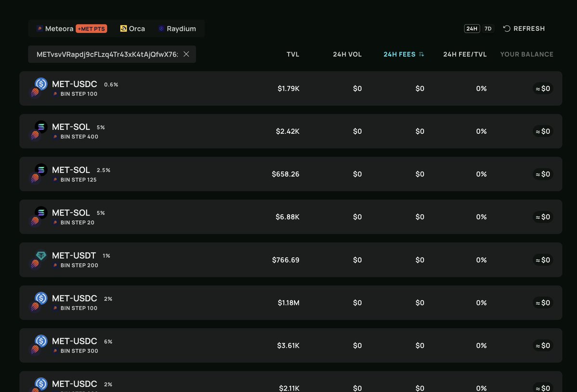The image size is (577, 392).
Task: Select the 7D timeframe toggle
Action: coord(488,29)
